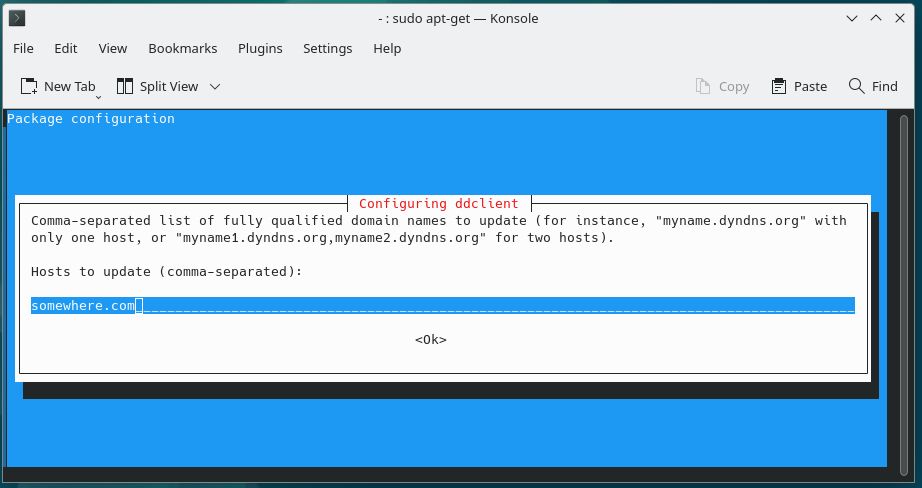Click the Find magnifier button
Screen dimensions: 922x488
click(x=873, y=86)
